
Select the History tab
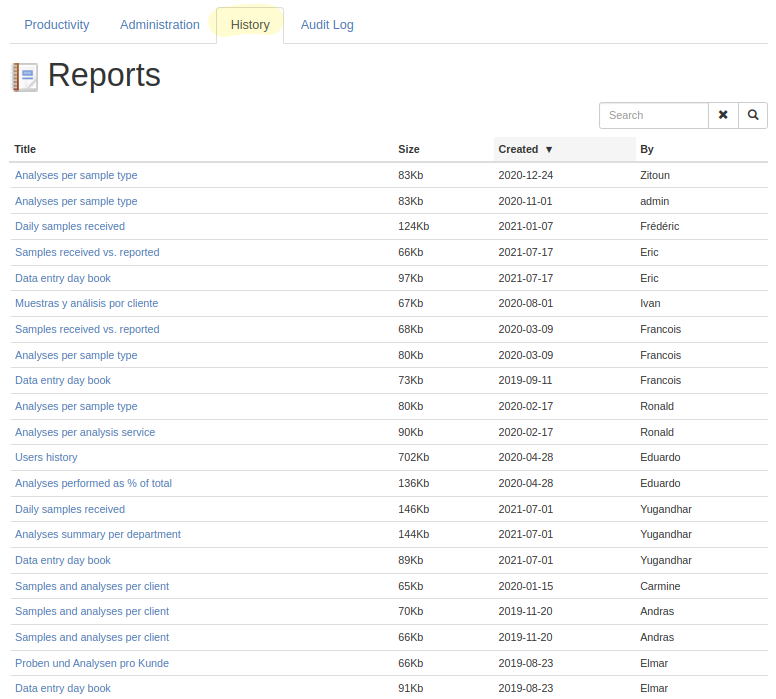(x=250, y=25)
